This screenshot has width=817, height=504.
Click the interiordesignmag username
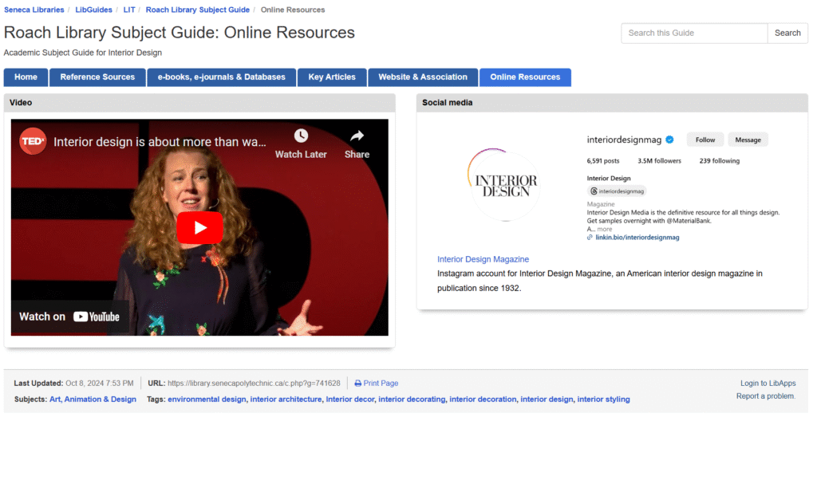[x=624, y=140]
